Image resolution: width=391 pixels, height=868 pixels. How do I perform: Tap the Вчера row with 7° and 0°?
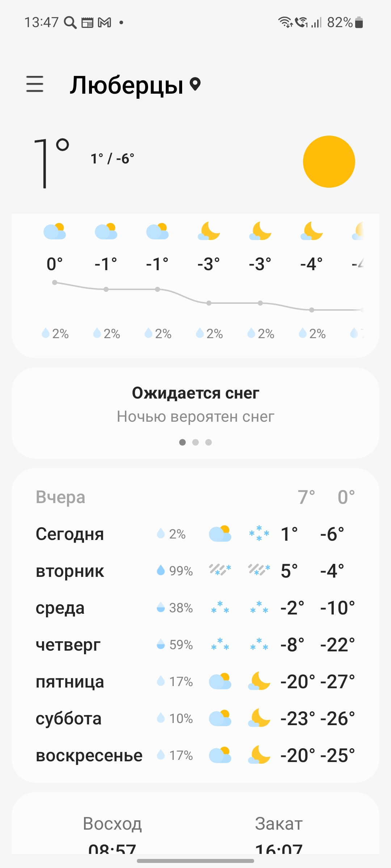(195, 497)
